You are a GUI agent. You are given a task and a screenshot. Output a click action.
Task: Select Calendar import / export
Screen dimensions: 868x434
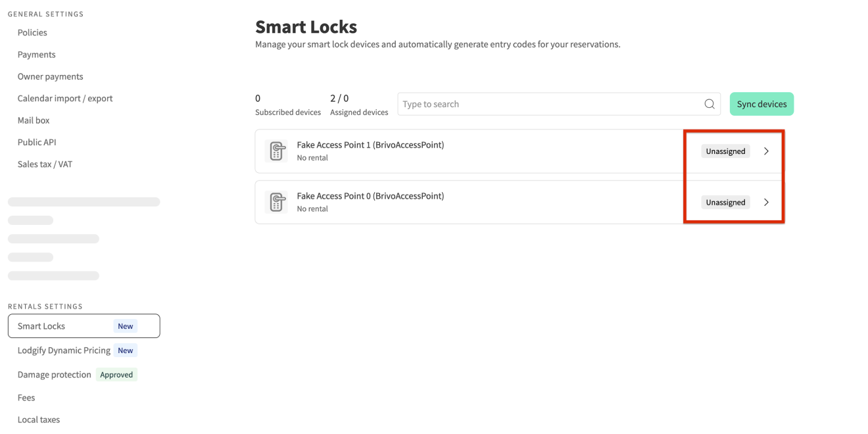click(x=65, y=98)
